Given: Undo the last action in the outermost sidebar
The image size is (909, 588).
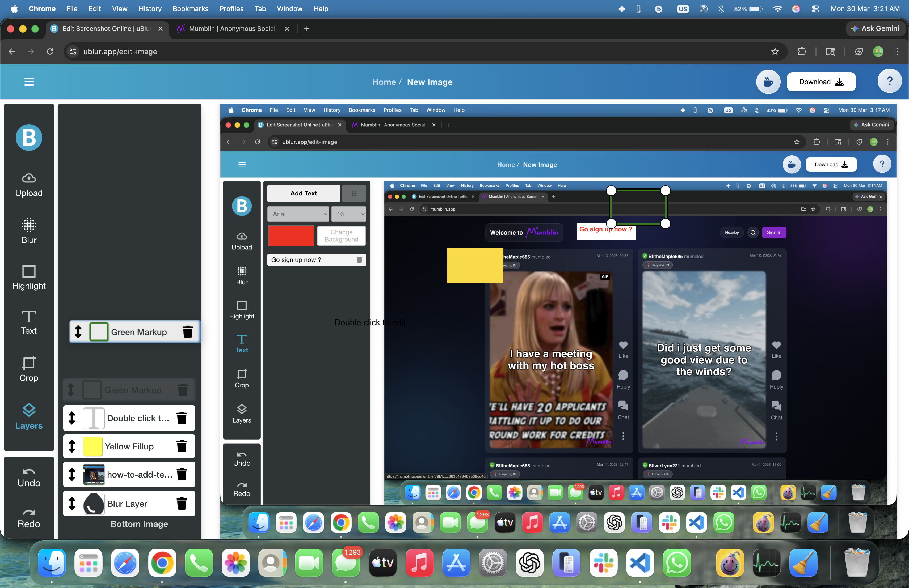Looking at the screenshot, I should click(29, 477).
